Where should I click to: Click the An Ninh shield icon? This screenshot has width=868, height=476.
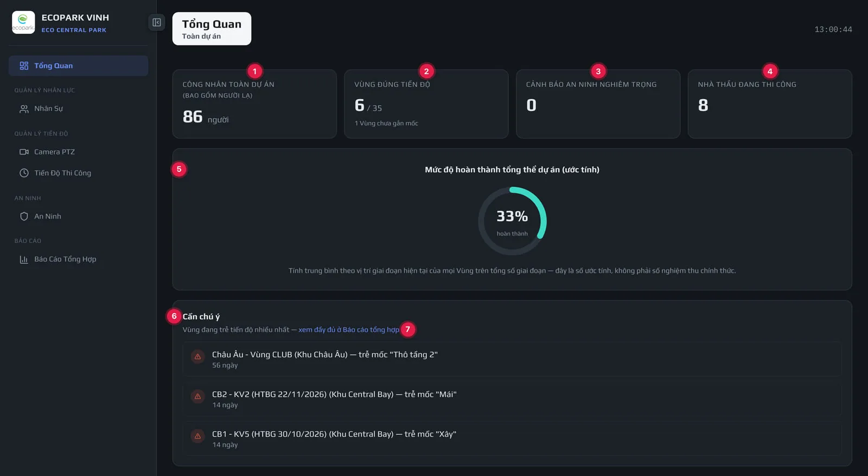(x=24, y=216)
